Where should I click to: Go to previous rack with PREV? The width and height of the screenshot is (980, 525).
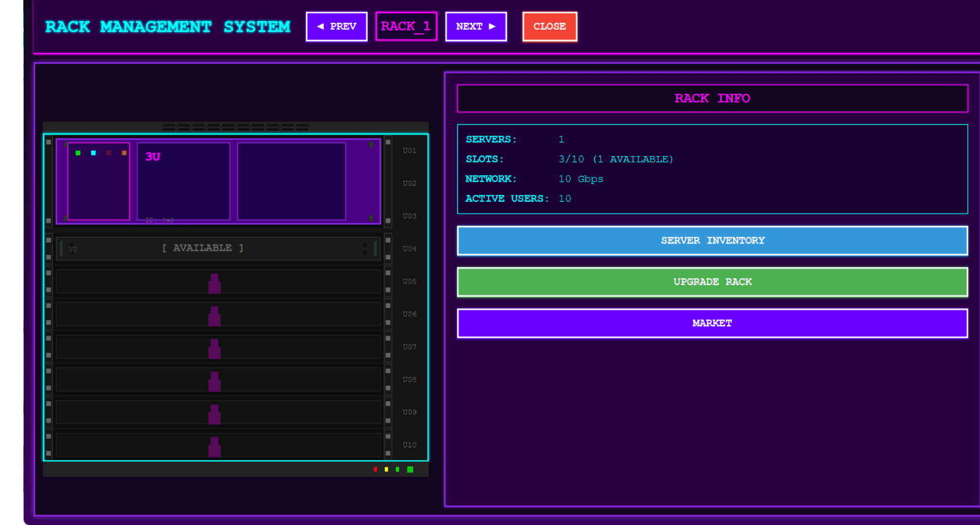(337, 27)
